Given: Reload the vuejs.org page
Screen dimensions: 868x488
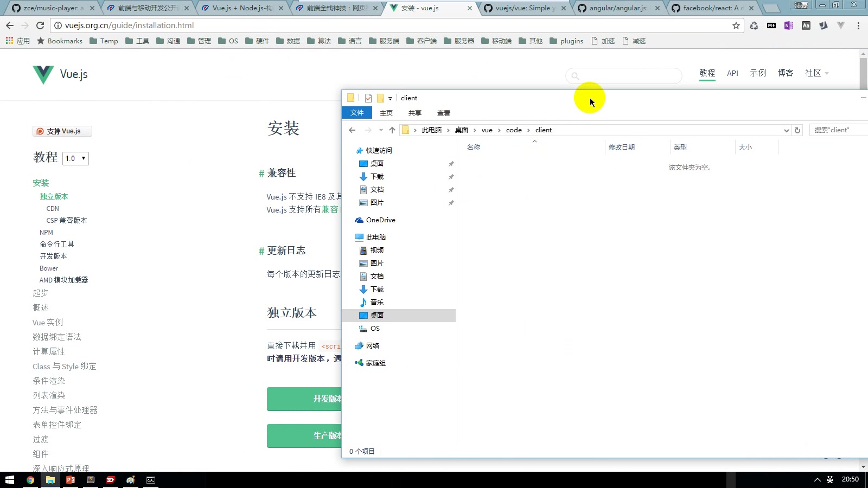Looking at the screenshot, I should (x=40, y=25).
